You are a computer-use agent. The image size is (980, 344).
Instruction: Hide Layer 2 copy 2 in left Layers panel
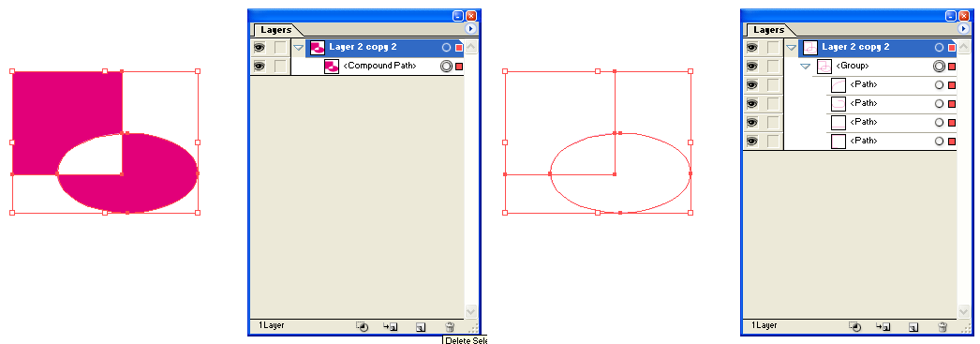(260, 47)
